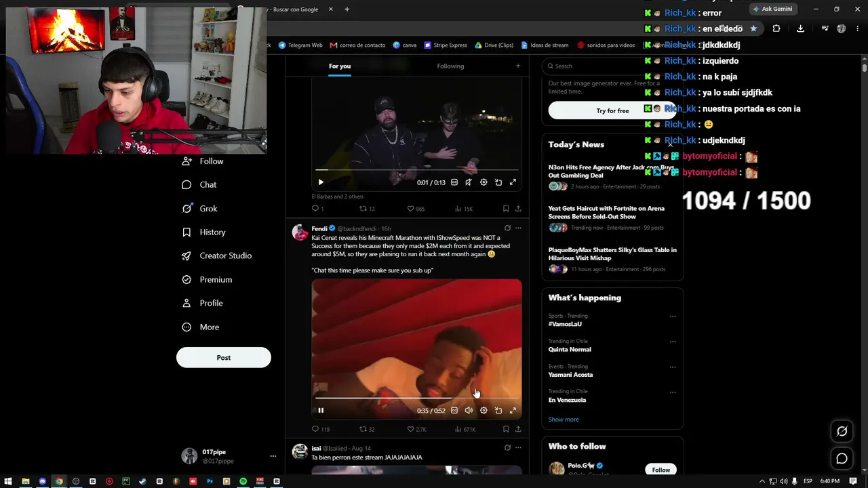
Task: Bookmark the El Barbas video post
Action: tap(506, 209)
